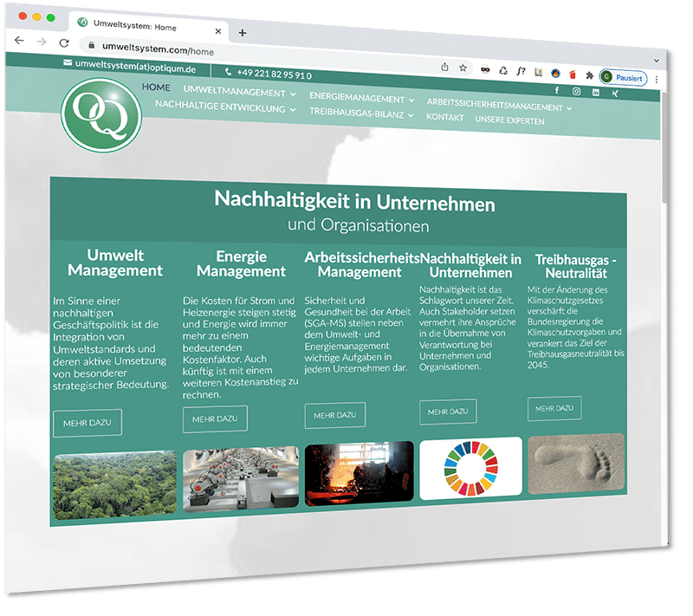The width and height of the screenshot is (693, 616).
Task: Click MEHR DAZU under Umwelt Management
Action: tap(87, 423)
